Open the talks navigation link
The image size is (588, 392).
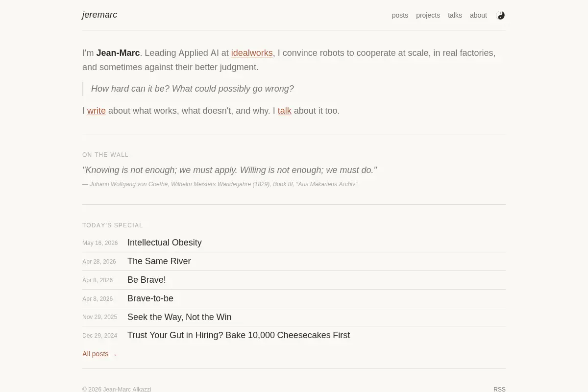[455, 15]
